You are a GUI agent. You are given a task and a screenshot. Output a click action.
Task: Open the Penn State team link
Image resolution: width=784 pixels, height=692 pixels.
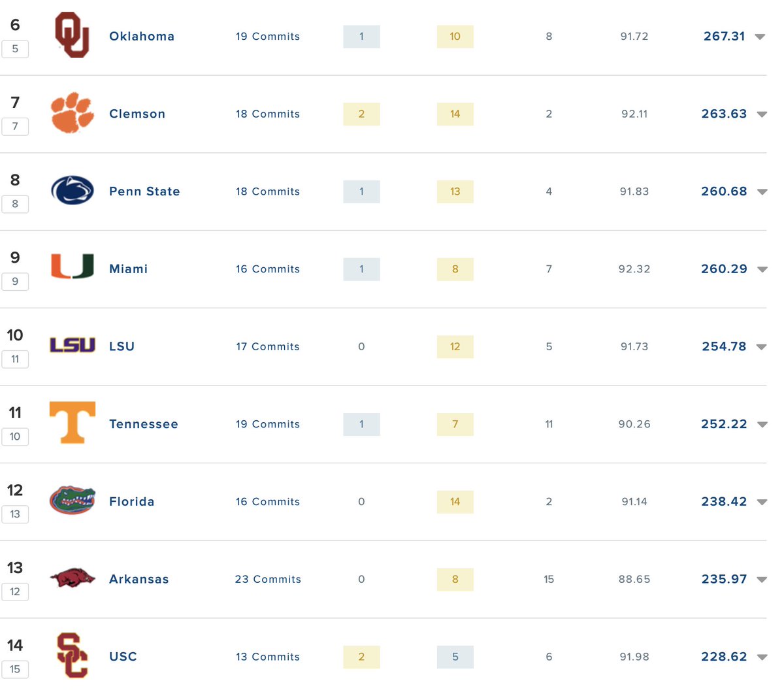click(144, 191)
